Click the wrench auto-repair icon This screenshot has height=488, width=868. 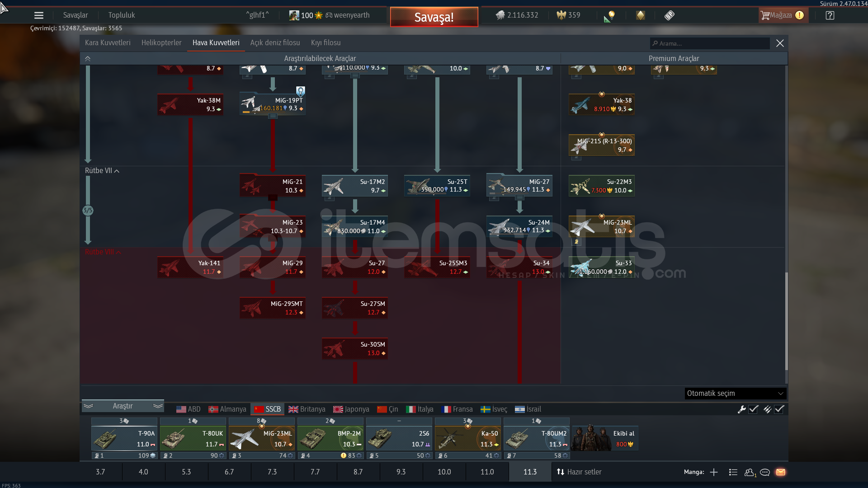pyautogui.click(x=741, y=409)
